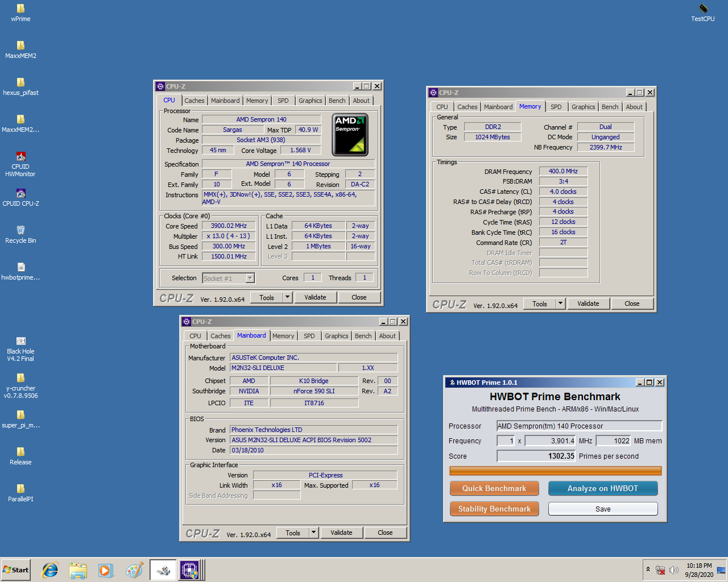
Task: Click Validate in the Mainboard window
Action: (x=341, y=533)
